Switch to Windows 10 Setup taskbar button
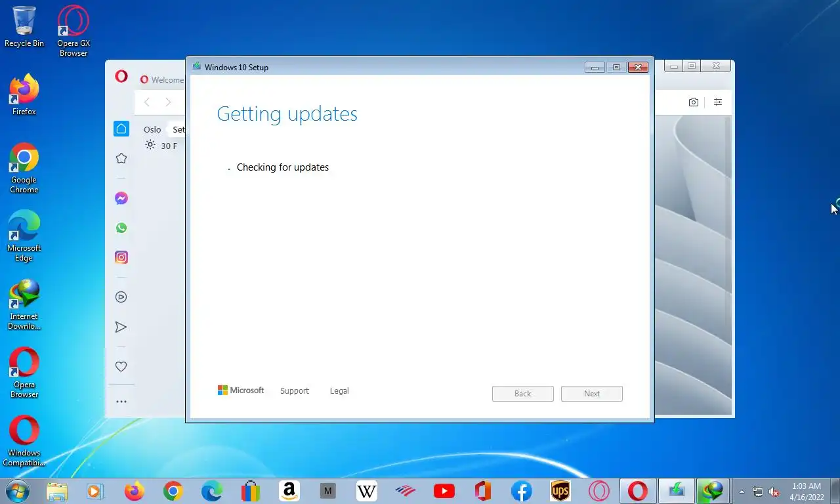 pyautogui.click(x=676, y=491)
